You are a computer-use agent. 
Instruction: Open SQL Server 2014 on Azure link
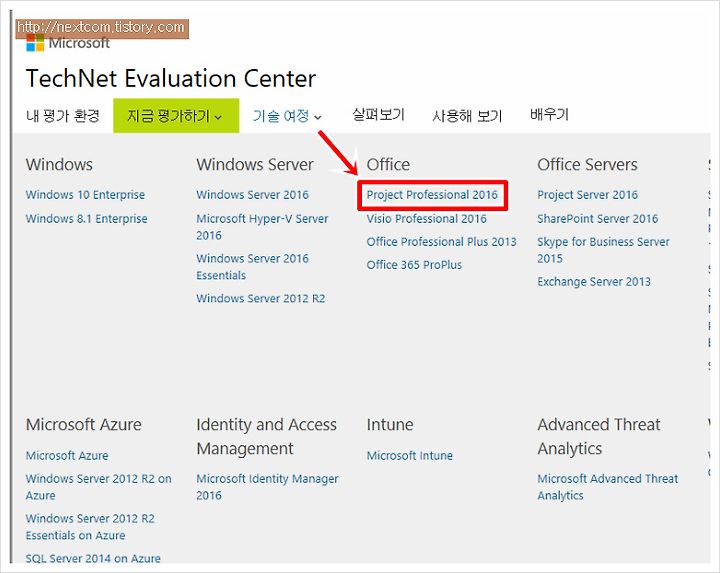pos(93,558)
